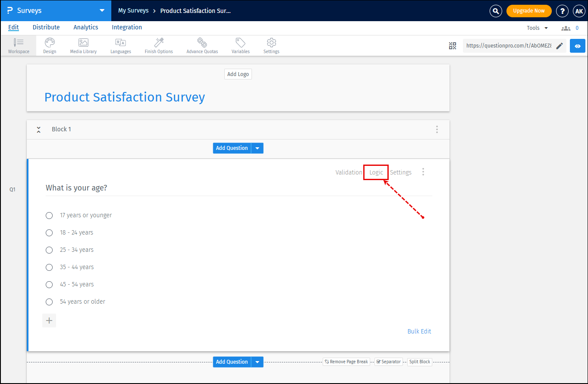Click the Upgrade Now button

point(529,10)
